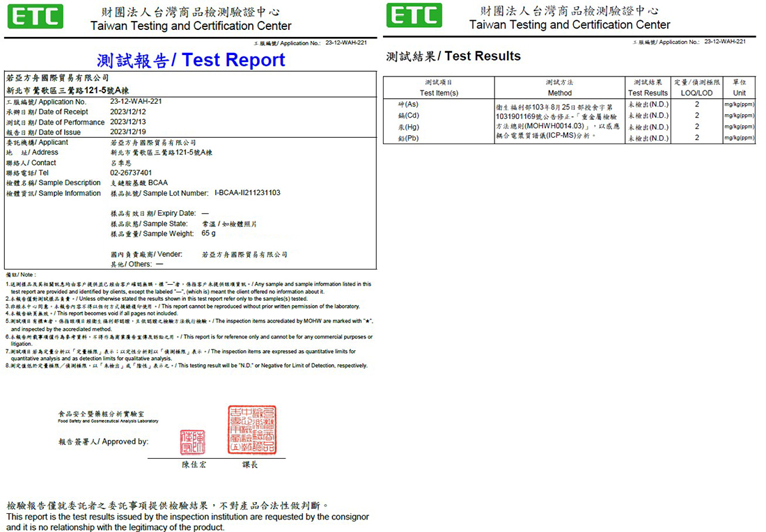Select the Tel number 02-26737401

pyautogui.click(x=131, y=173)
